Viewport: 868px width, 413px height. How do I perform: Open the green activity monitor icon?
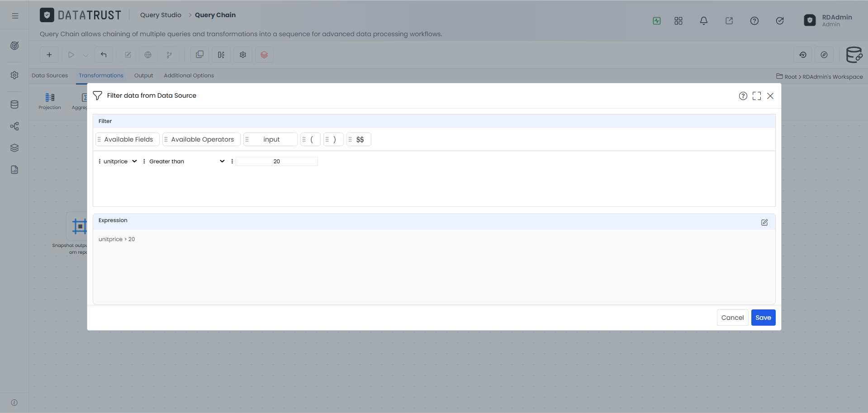coord(657,21)
